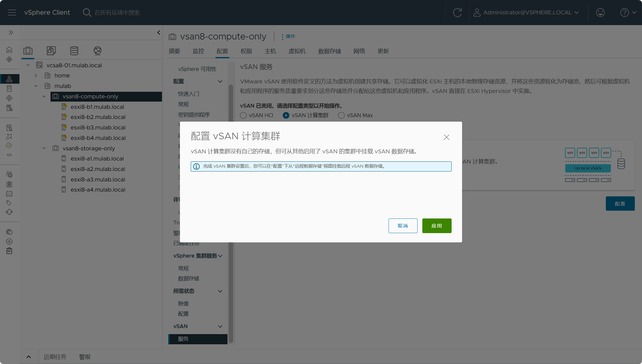Screen dimensions: 642x364
Task: Open the 近期任务 bottom tab
Action: 55,357
